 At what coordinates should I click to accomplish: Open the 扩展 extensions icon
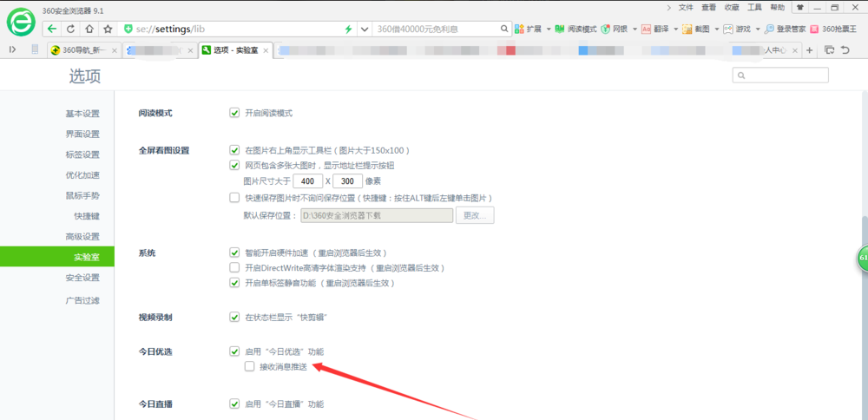point(520,30)
